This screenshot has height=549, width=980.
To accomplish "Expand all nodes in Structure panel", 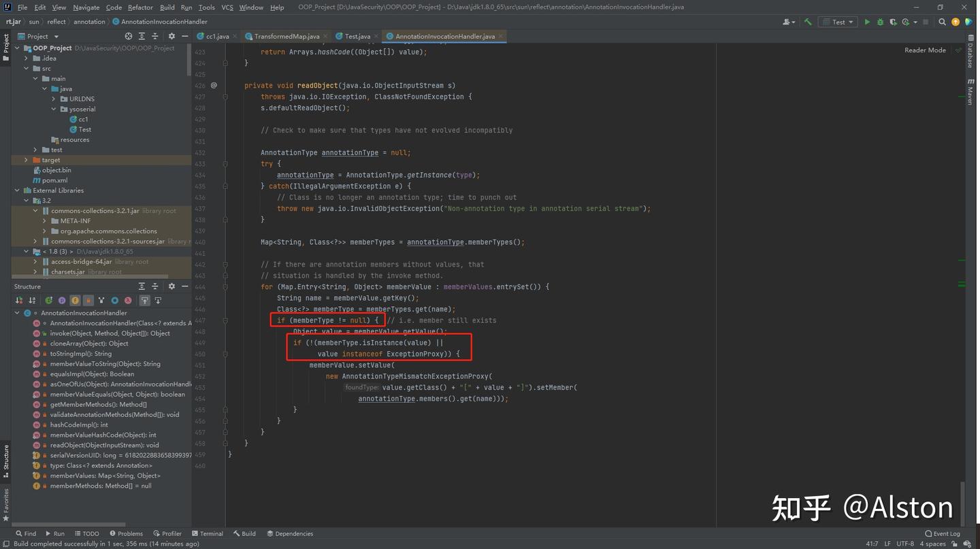I will pyautogui.click(x=142, y=286).
